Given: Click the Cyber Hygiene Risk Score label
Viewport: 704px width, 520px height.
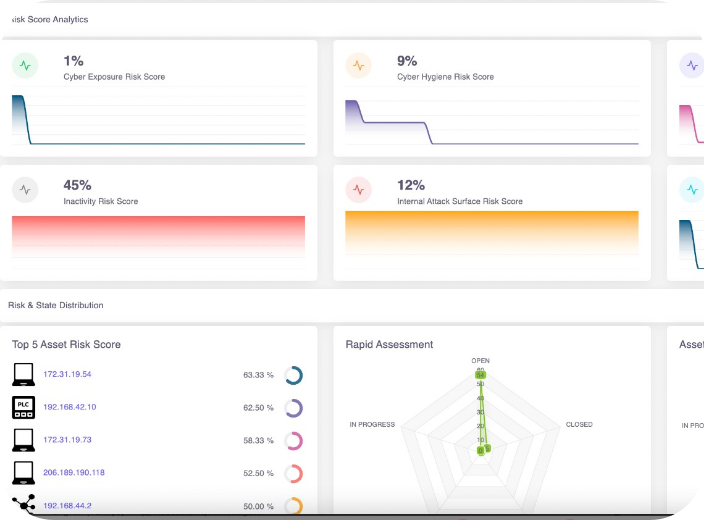Looking at the screenshot, I should pos(445,77).
